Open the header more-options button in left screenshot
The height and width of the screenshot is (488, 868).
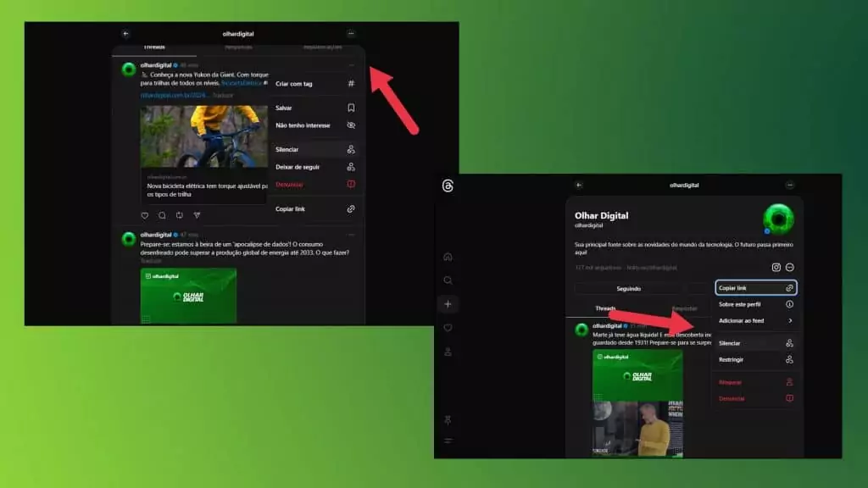[x=351, y=34]
